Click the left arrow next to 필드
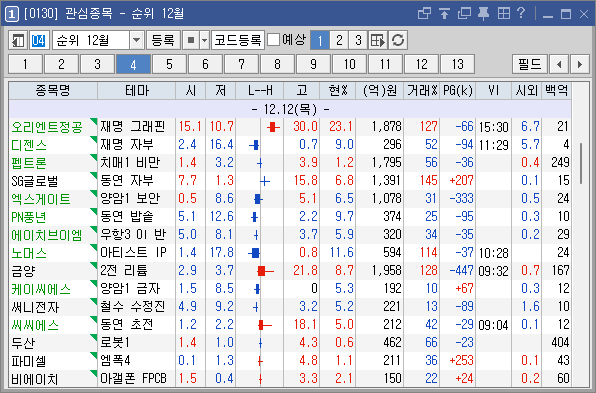596x393 pixels. tap(559, 64)
